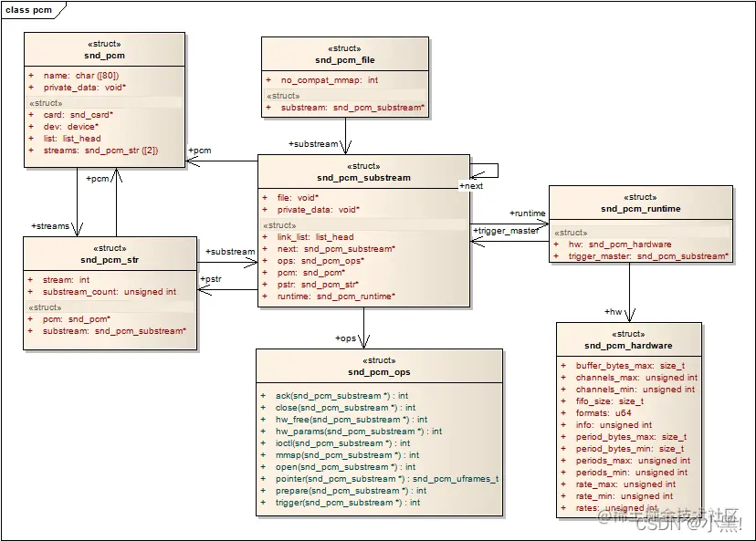
Task: Click the prepare(snd_pcm_substream *) operation
Action: point(351,491)
